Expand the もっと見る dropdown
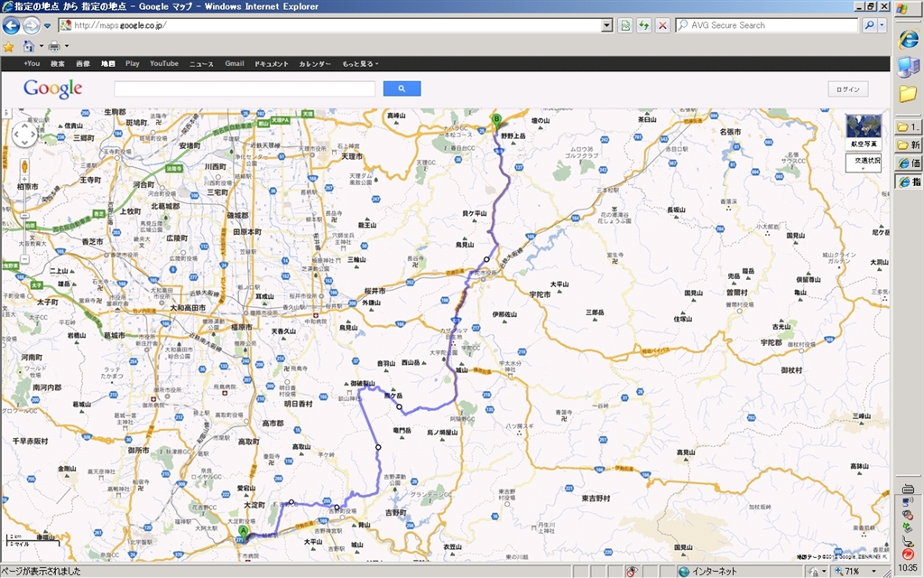Viewport: 924px width, 578px height. 360,64
